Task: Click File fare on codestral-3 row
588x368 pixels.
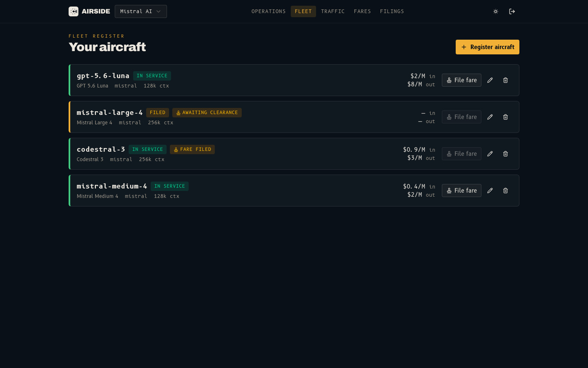Action: [461, 154]
